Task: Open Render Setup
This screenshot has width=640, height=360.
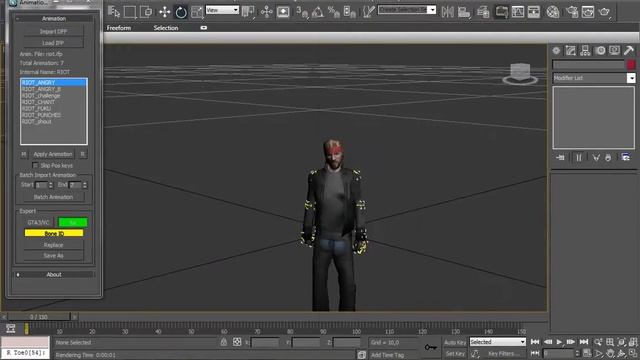Action: [x=572, y=12]
